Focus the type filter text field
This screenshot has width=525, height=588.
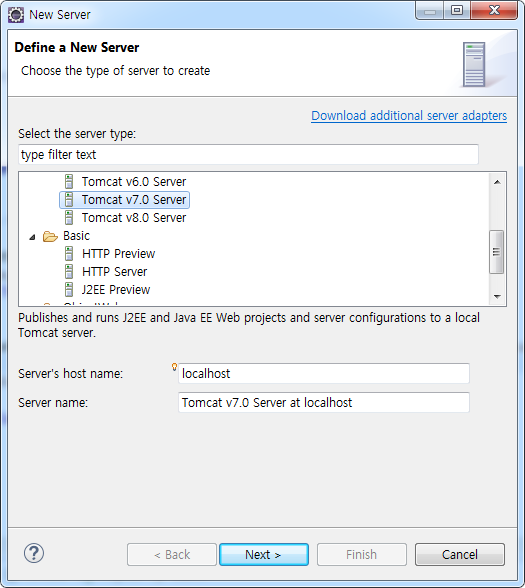pyautogui.click(x=248, y=154)
